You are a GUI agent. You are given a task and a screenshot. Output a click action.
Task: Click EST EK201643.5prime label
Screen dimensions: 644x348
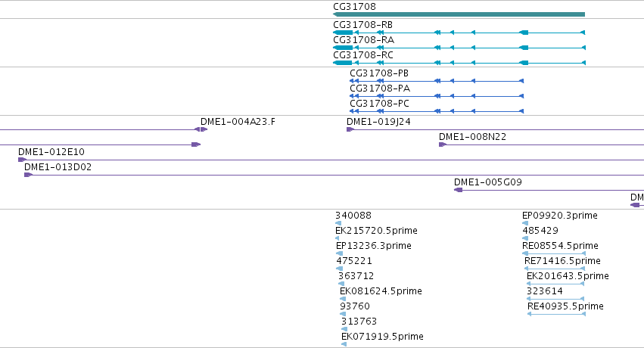[568, 277]
